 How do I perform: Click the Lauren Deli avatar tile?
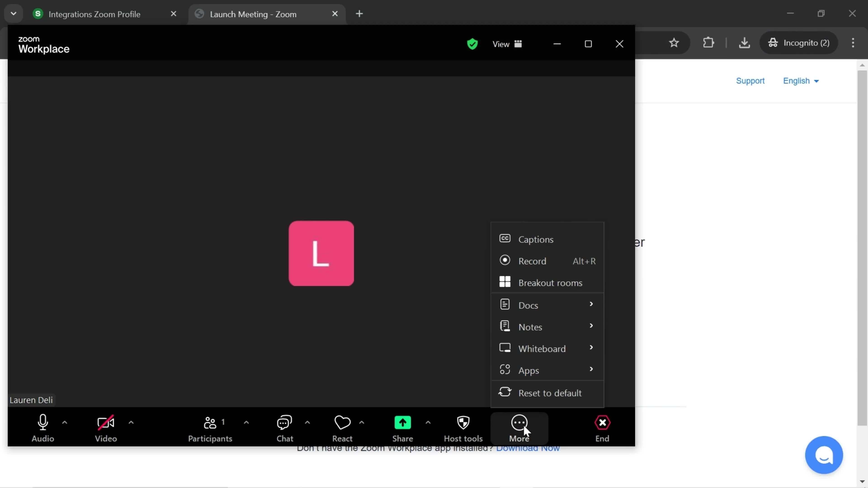coord(321,253)
